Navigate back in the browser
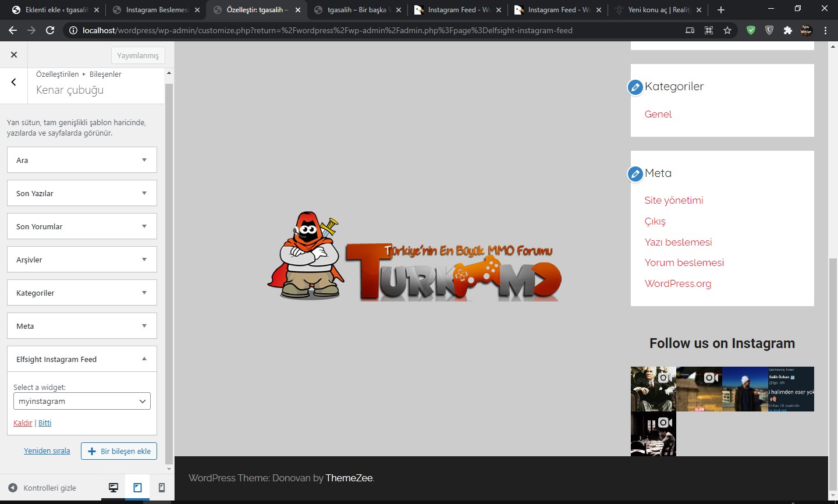The height and width of the screenshot is (504, 838). click(x=13, y=30)
